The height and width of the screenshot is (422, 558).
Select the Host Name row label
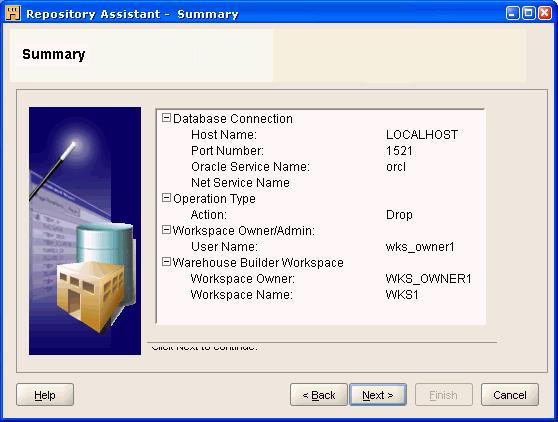(224, 135)
